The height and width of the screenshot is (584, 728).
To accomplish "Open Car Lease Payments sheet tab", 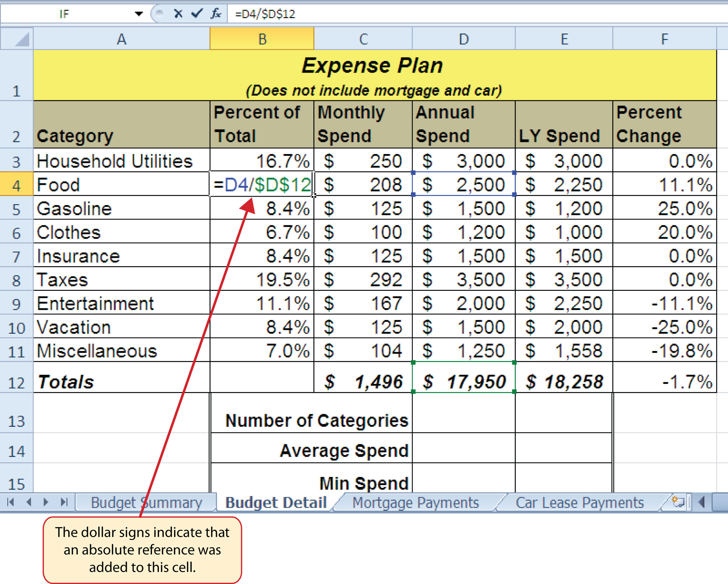I will pyautogui.click(x=579, y=503).
